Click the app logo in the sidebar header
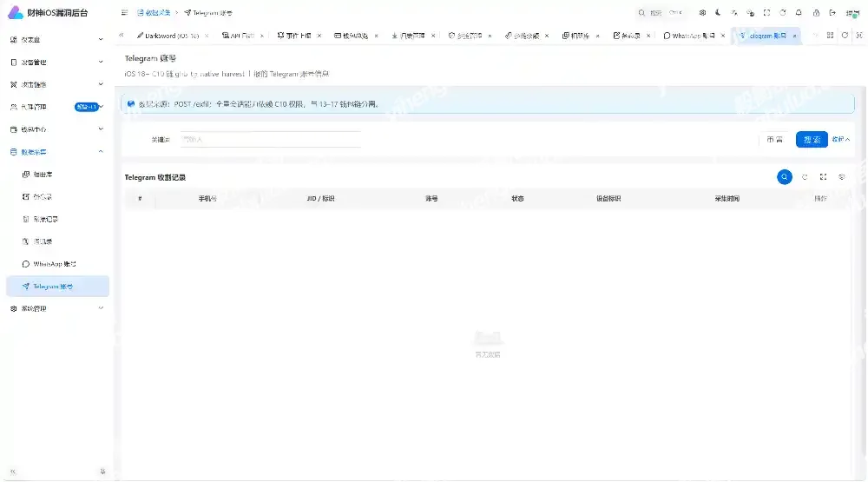868x482 pixels. (x=15, y=12)
